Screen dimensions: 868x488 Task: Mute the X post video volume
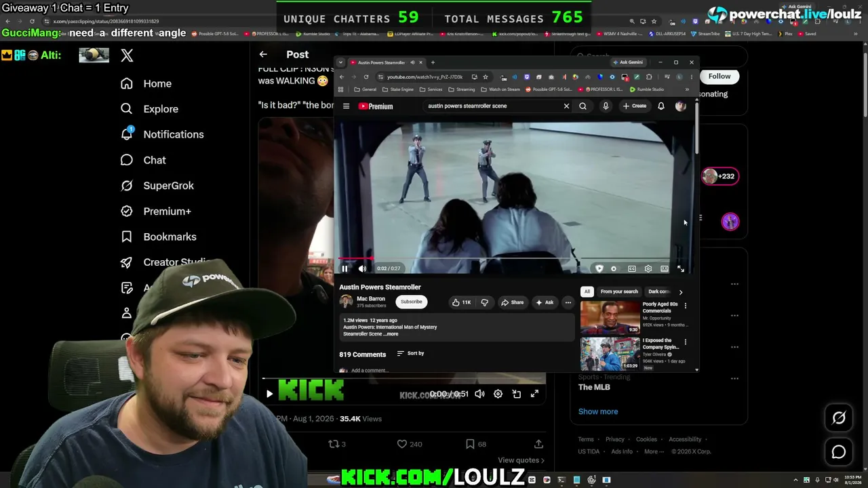(x=479, y=394)
